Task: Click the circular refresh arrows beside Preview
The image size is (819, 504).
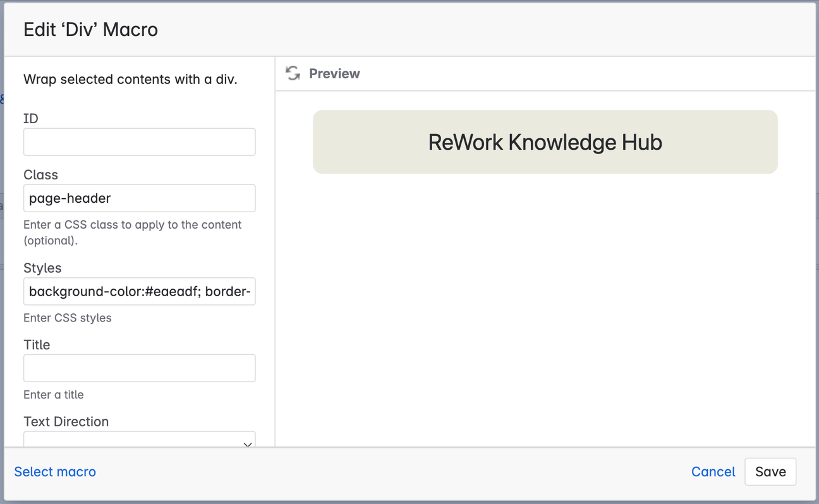Action: point(292,73)
